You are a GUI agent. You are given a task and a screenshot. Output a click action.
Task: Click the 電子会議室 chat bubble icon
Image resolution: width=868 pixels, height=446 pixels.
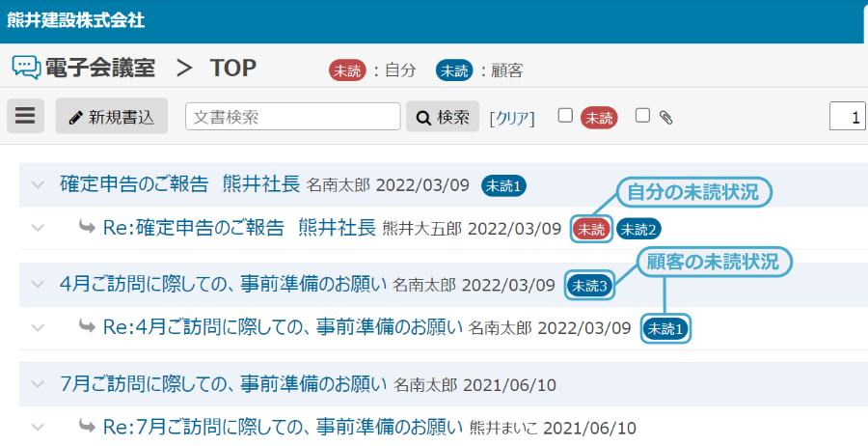click(x=26, y=68)
